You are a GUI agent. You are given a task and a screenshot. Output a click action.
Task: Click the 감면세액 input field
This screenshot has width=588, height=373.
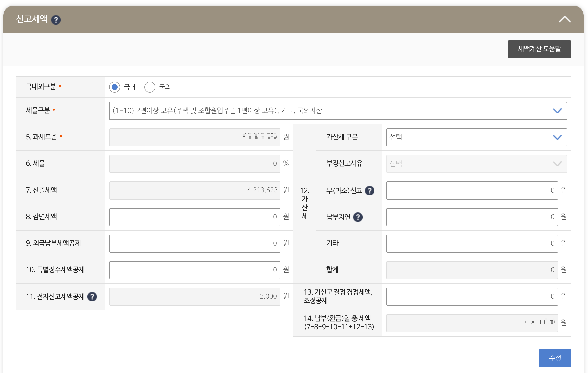[194, 217]
